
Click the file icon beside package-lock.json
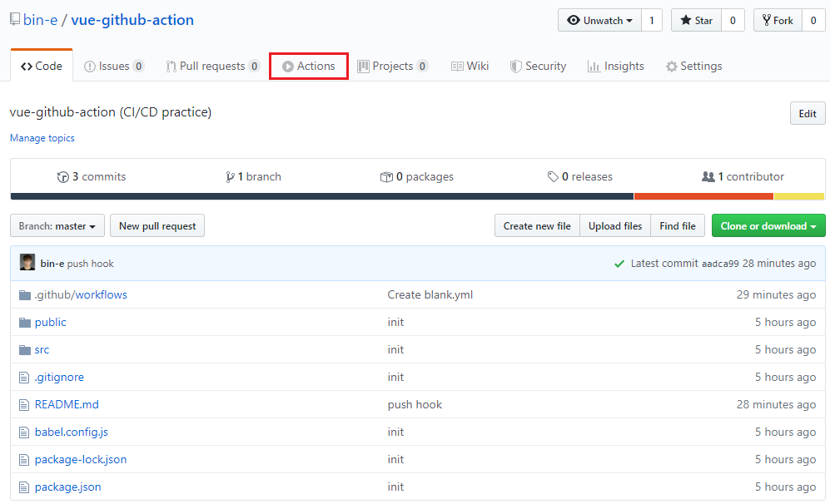coord(24,460)
